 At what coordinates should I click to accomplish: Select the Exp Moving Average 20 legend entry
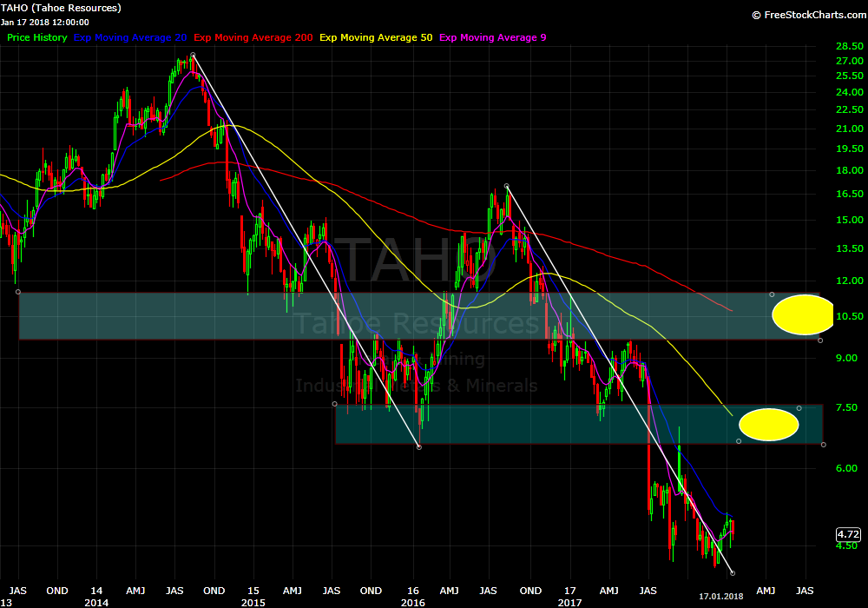(x=130, y=37)
